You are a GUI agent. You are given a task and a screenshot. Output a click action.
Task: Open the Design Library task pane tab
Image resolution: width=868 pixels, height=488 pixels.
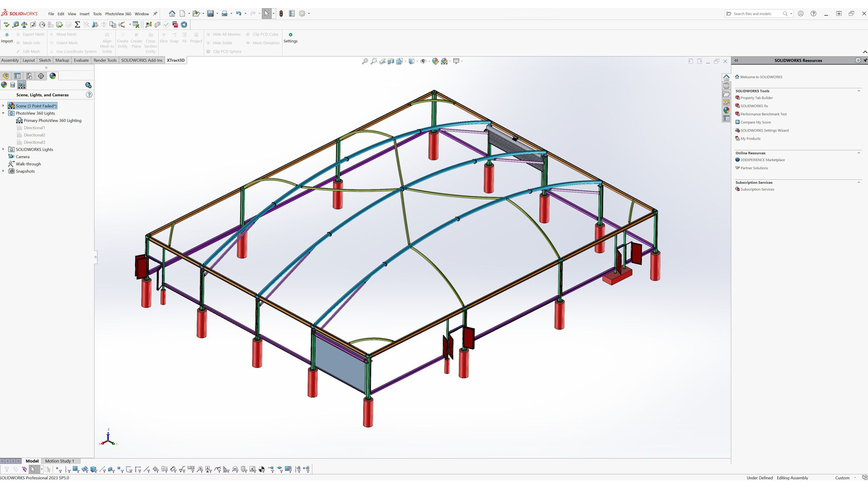726,86
